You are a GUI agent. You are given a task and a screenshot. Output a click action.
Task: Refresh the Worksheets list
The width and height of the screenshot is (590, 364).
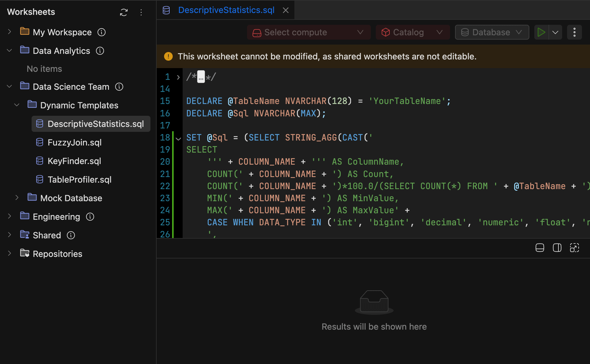(x=124, y=12)
